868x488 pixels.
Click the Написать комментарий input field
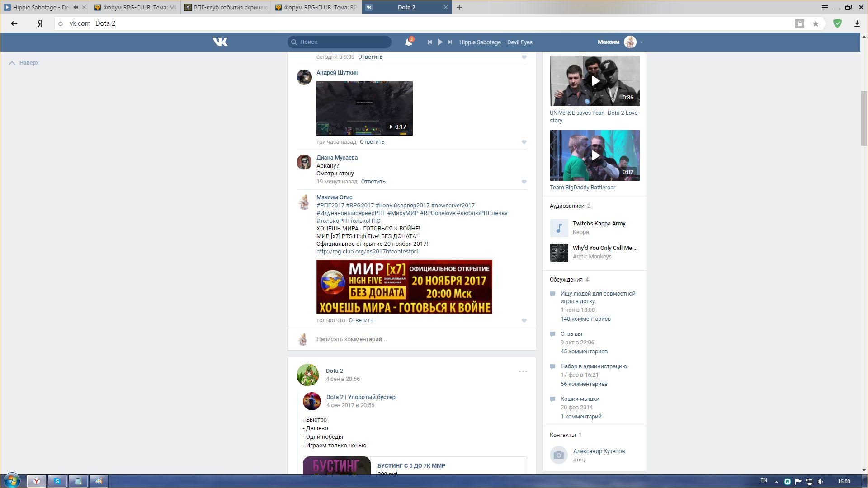[x=407, y=339]
